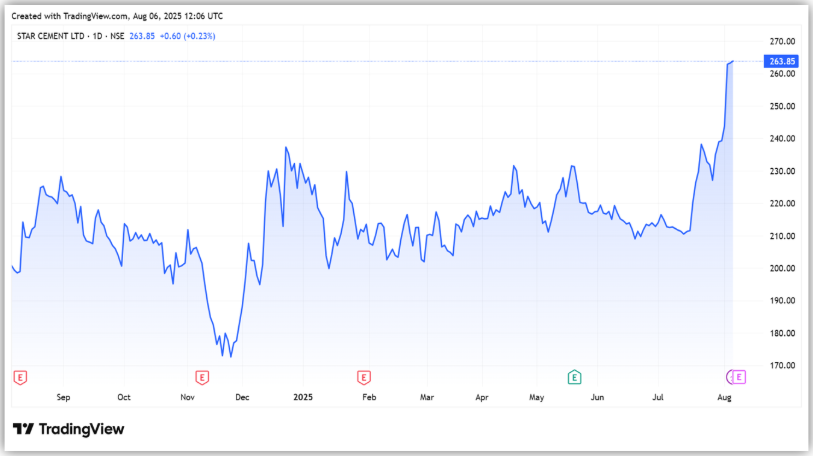Click the leftmost red earnings marker

coord(19,377)
